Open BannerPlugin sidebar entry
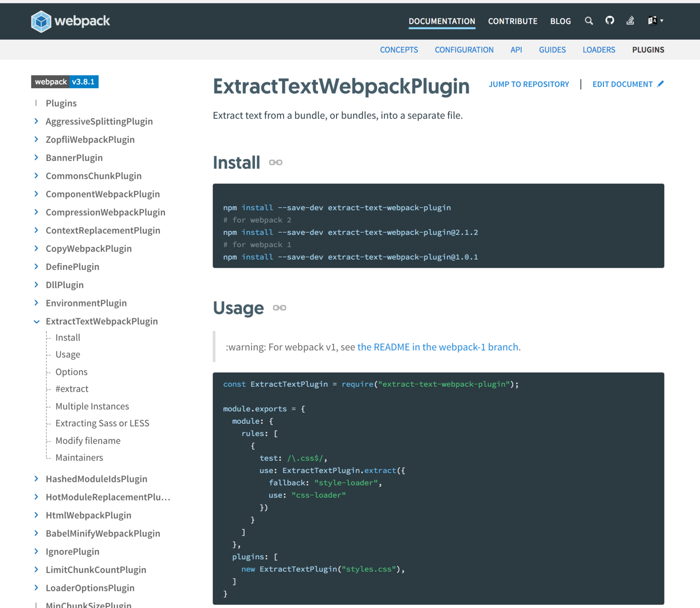 pyautogui.click(x=74, y=158)
